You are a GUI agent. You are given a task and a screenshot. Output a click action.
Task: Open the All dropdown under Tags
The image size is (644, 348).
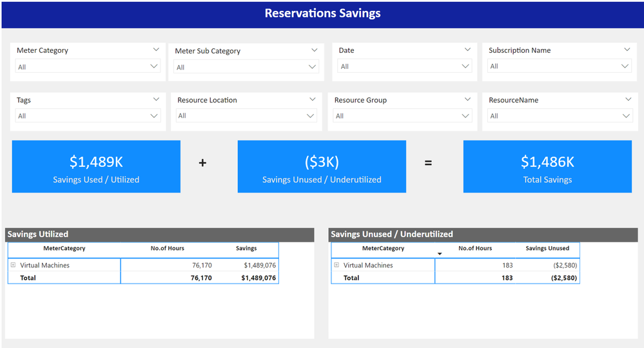point(88,116)
